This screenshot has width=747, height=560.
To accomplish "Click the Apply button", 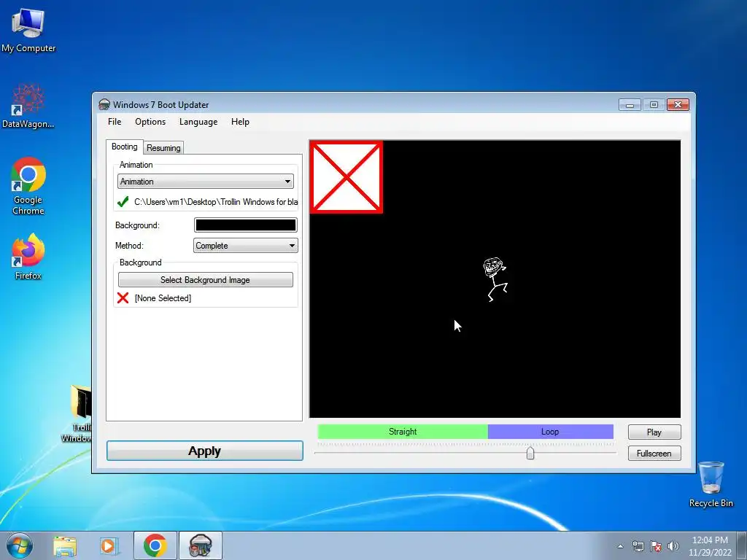I will (x=205, y=451).
